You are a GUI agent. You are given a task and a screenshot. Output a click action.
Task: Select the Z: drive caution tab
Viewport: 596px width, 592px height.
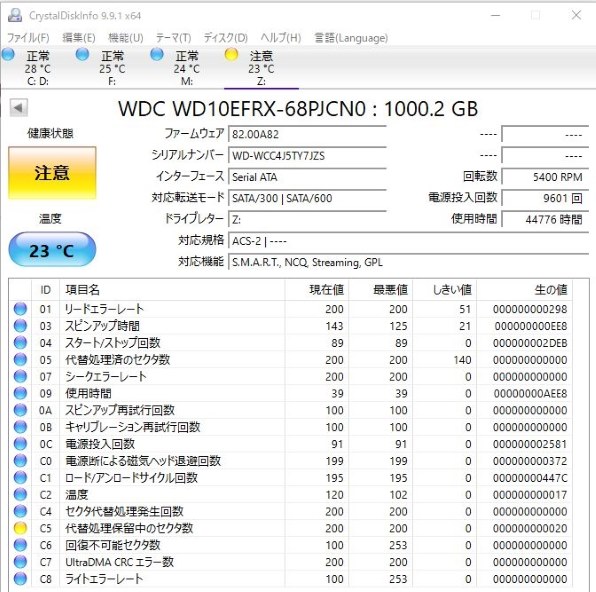[261, 68]
